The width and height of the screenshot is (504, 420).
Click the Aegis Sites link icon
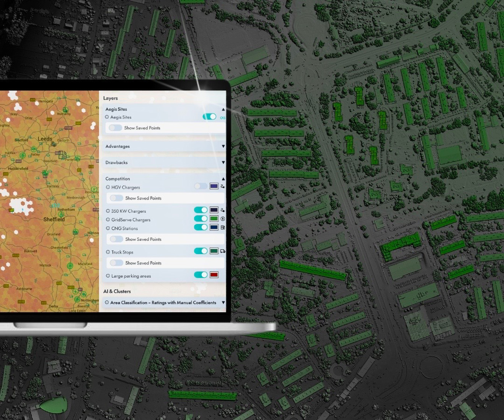[x=223, y=117]
